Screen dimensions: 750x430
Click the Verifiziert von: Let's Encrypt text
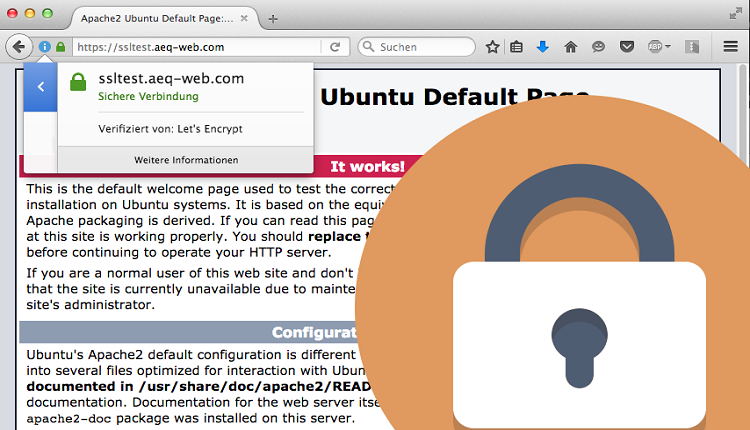[170, 129]
